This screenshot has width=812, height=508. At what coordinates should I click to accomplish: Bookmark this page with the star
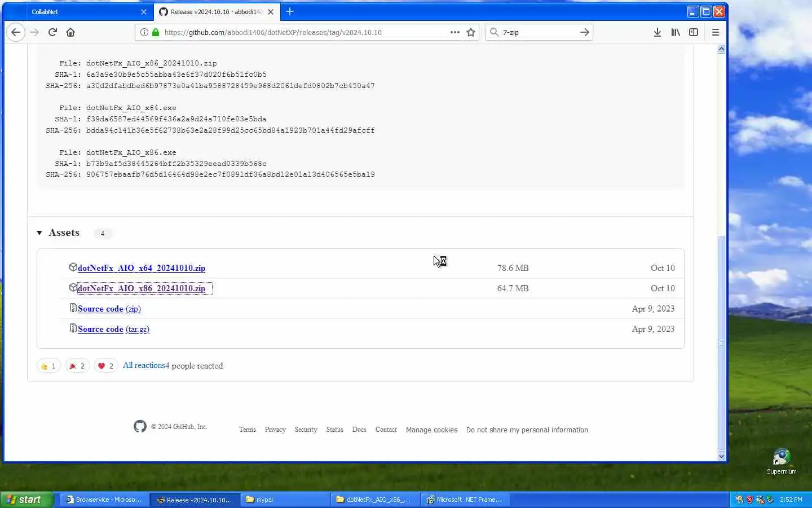click(471, 32)
